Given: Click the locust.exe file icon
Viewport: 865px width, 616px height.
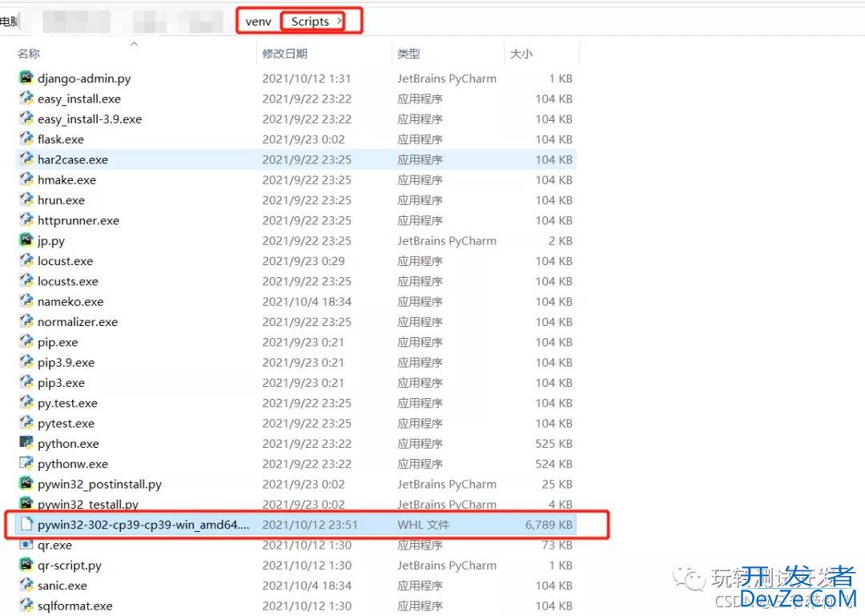Looking at the screenshot, I should (x=26, y=260).
